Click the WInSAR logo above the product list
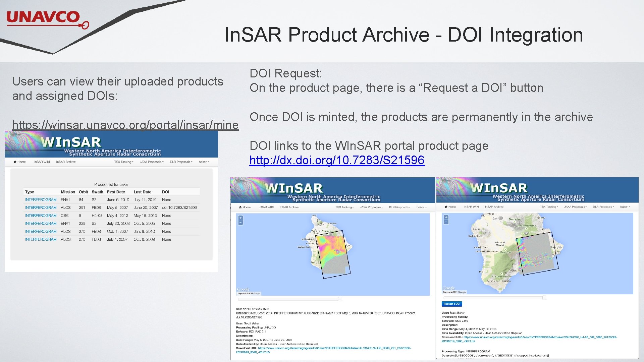Image resolution: width=644 pixels, height=362 pixels. pos(71,142)
